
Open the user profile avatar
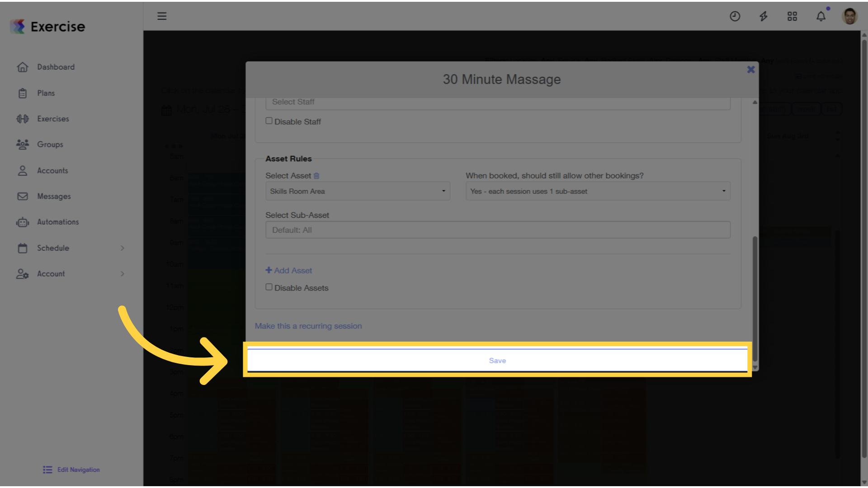pyautogui.click(x=849, y=16)
